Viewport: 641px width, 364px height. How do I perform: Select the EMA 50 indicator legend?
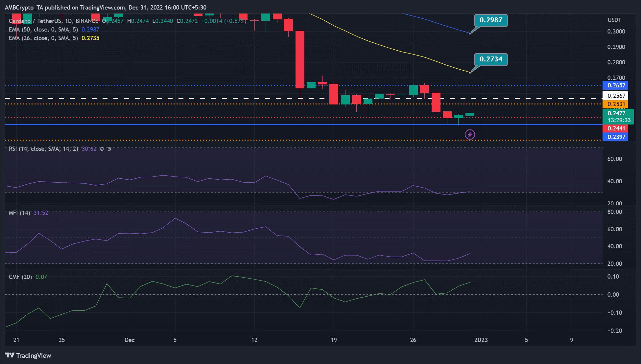(43, 30)
